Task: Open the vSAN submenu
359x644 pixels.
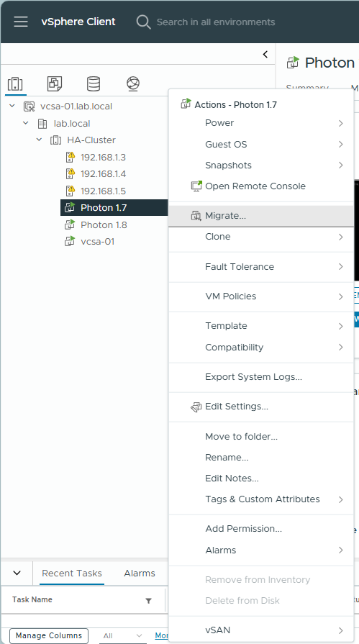Action: (x=261, y=630)
